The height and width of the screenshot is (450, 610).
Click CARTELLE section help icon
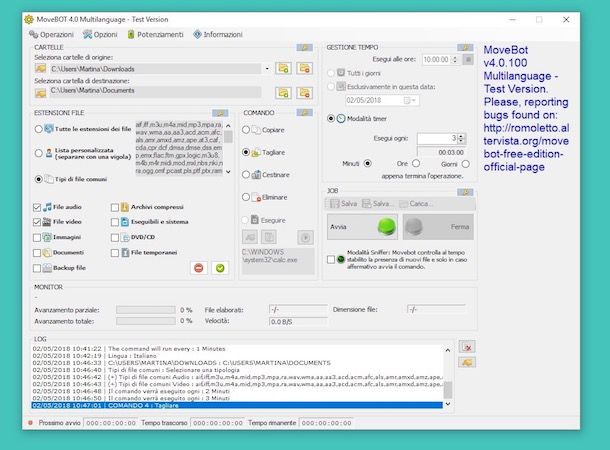tap(304, 47)
